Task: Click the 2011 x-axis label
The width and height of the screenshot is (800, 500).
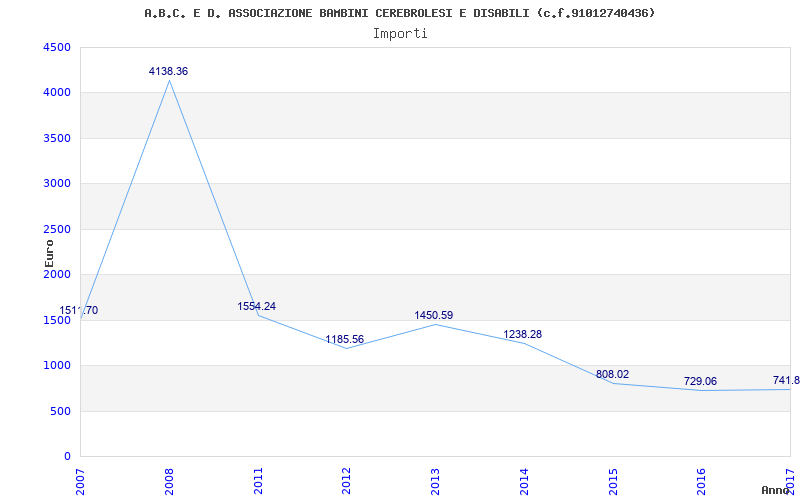Action: point(258,481)
